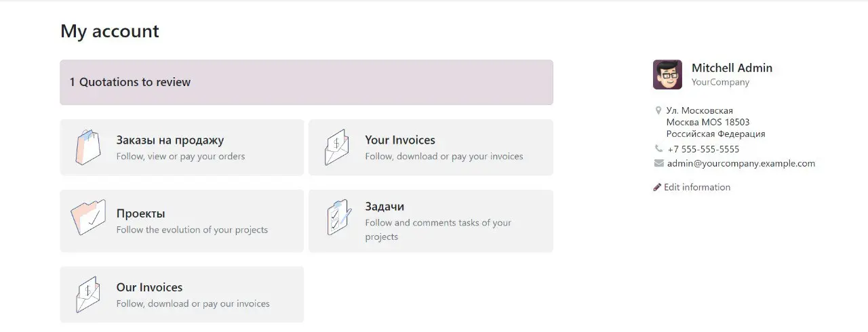868x332 pixels.
Task: Click the admin@yourcompany.example.com email address
Action: coord(741,163)
